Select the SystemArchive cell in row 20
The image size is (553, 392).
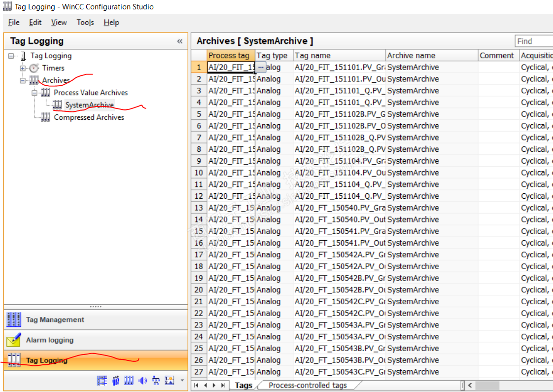[432, 289]
